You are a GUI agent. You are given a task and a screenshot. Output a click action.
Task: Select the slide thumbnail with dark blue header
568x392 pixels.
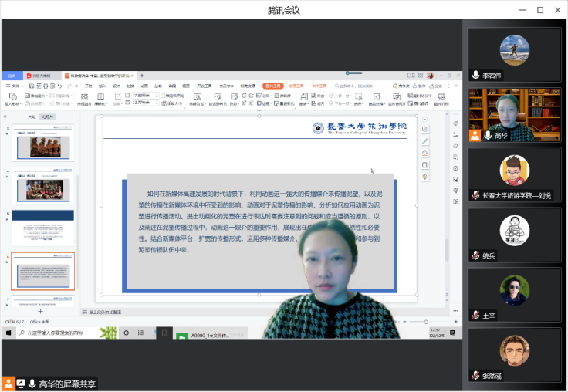[42, 228]
